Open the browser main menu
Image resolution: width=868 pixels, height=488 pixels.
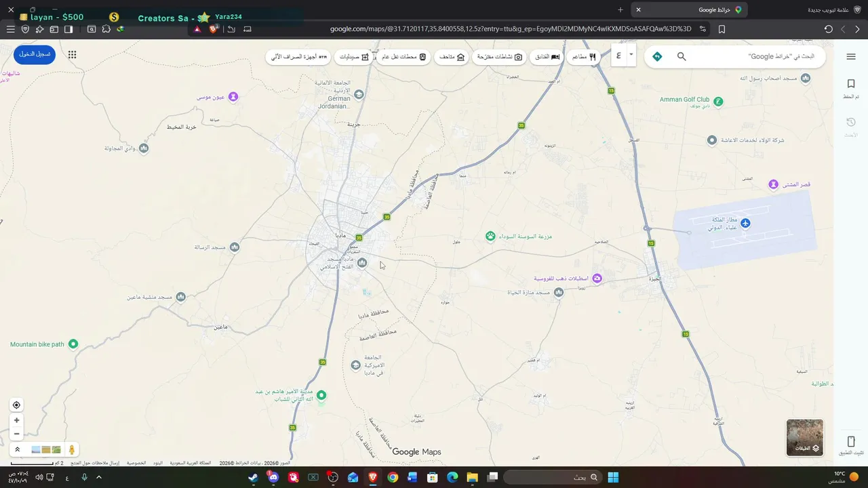10,29
